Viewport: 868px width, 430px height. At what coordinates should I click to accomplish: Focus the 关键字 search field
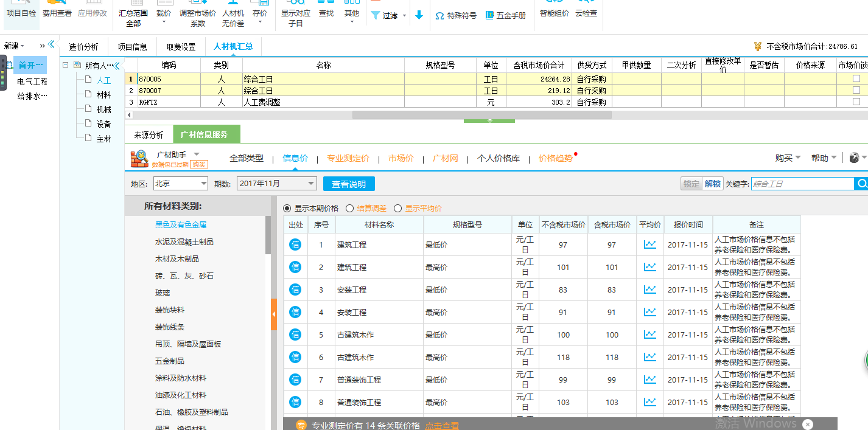[x=802, y=184]
